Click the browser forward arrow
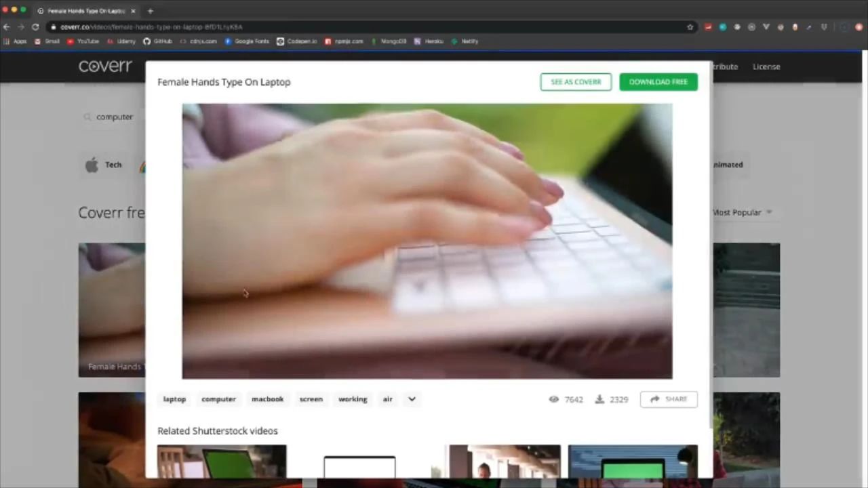The height and width of the screenshot is (488, 868). pos(21,27)
